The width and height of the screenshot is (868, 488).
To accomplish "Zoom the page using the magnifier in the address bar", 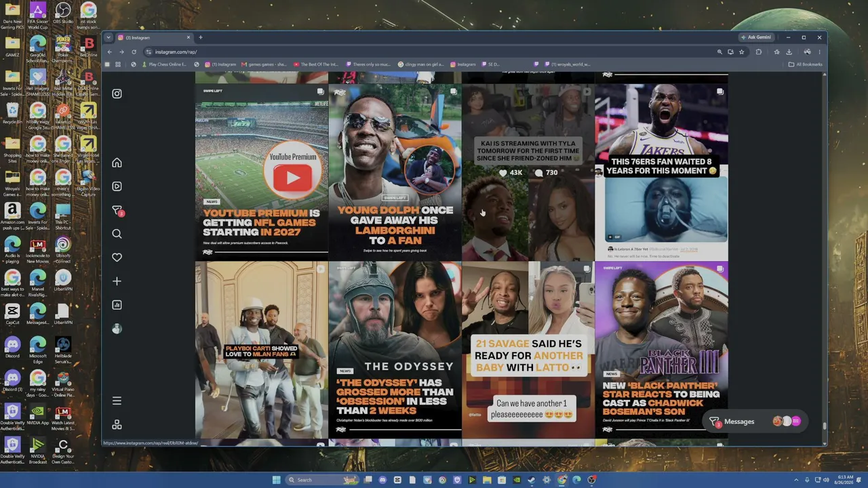I will (x=719, y=52).
